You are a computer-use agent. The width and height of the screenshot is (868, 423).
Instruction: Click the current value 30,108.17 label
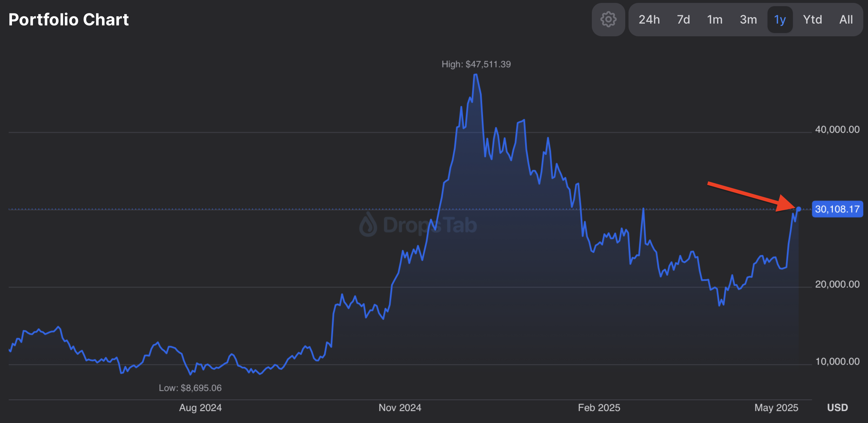(x=837, y=209)
